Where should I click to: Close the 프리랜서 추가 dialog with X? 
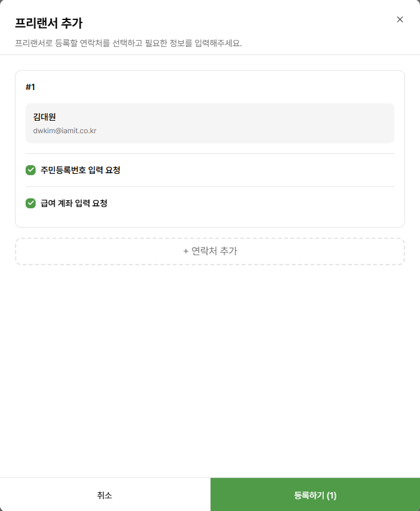[x=400, y=19]
